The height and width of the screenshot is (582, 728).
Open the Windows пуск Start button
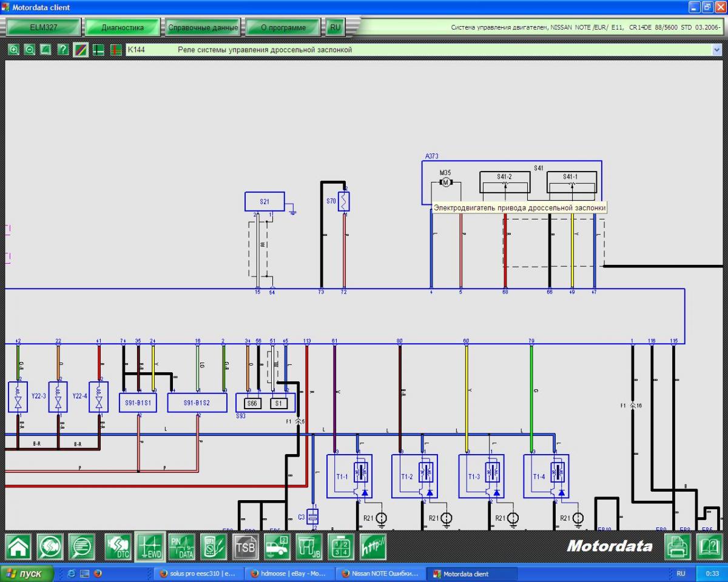27,574
